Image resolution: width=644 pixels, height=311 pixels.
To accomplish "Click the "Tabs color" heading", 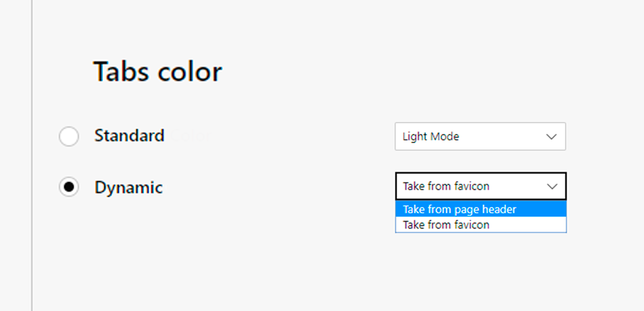I will [158, 71].
